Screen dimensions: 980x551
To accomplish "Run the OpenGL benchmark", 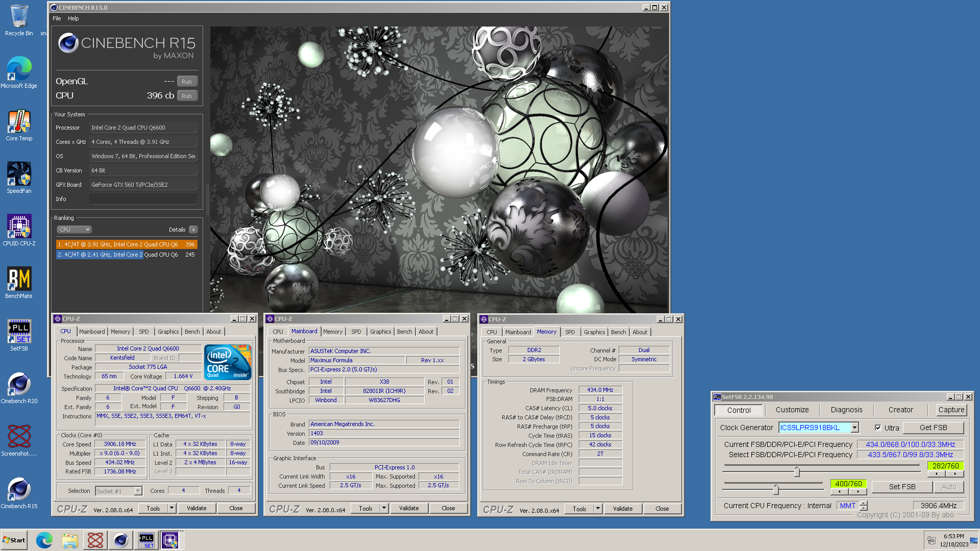I will click(187, 82).
